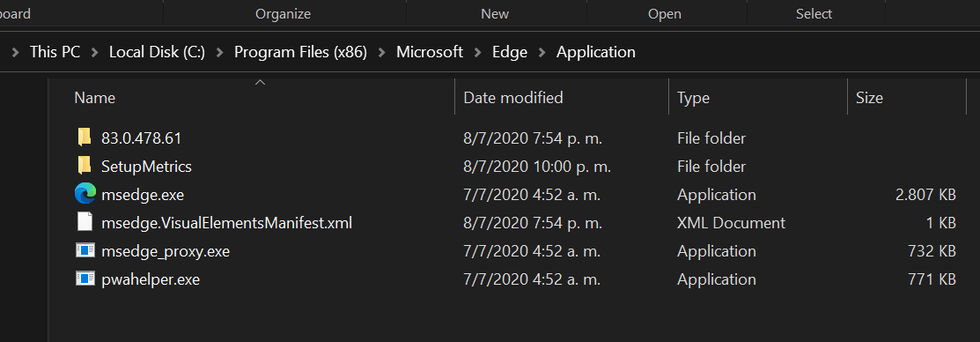Click the Open ribbon group label
Viewport: 980px width, 342px height.
[665, 14]
